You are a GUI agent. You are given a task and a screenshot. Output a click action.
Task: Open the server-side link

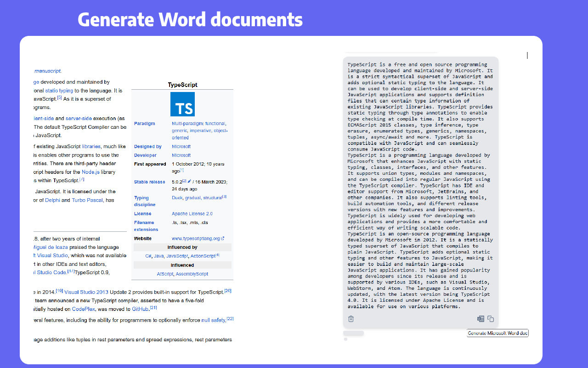(79, 118)
